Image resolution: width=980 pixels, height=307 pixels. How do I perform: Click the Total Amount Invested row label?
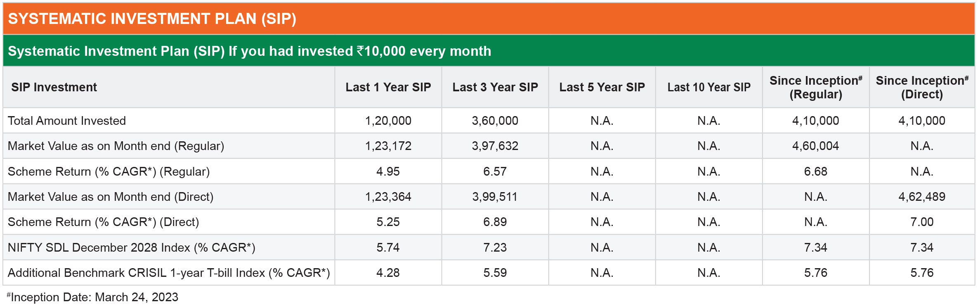pos(67,121)
